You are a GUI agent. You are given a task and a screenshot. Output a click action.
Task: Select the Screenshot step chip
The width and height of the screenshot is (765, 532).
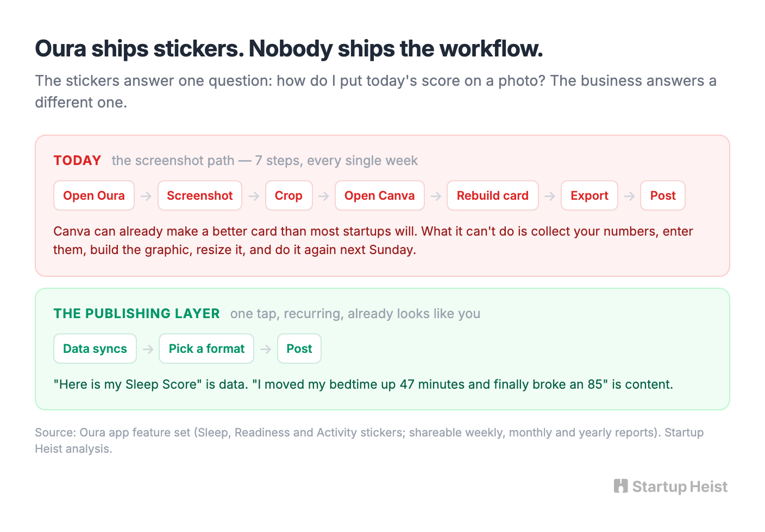click(x=200, y=195)
